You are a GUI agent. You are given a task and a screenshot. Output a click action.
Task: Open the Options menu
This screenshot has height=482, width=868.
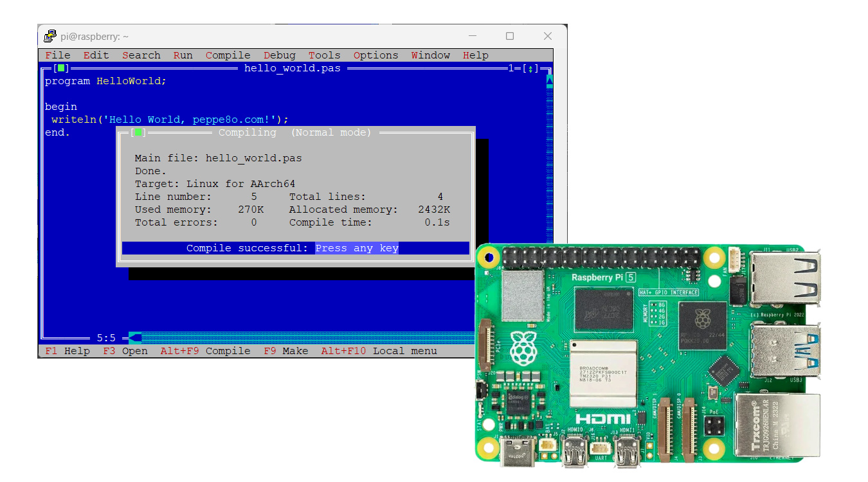pos(375,55)
